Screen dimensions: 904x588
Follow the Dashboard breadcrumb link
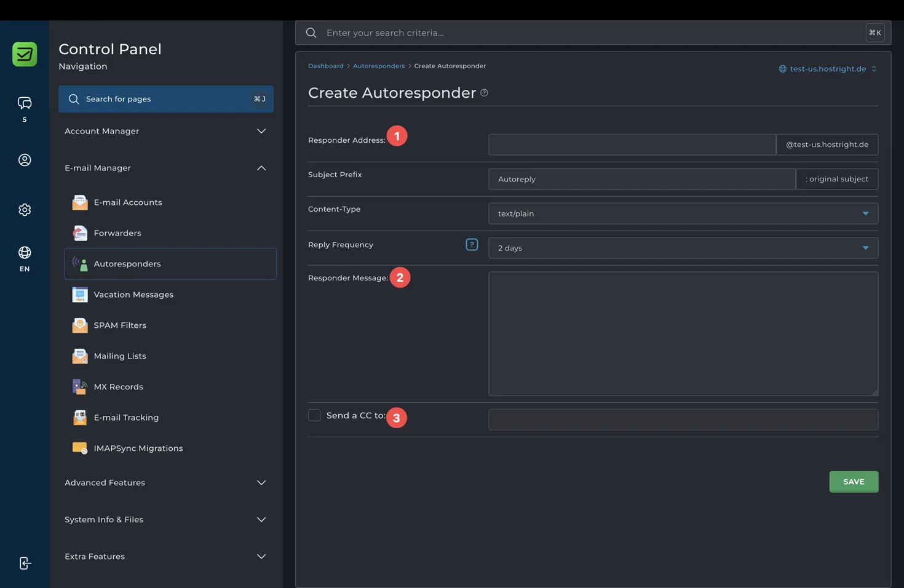pyautogui.click(x=326, y=66)
